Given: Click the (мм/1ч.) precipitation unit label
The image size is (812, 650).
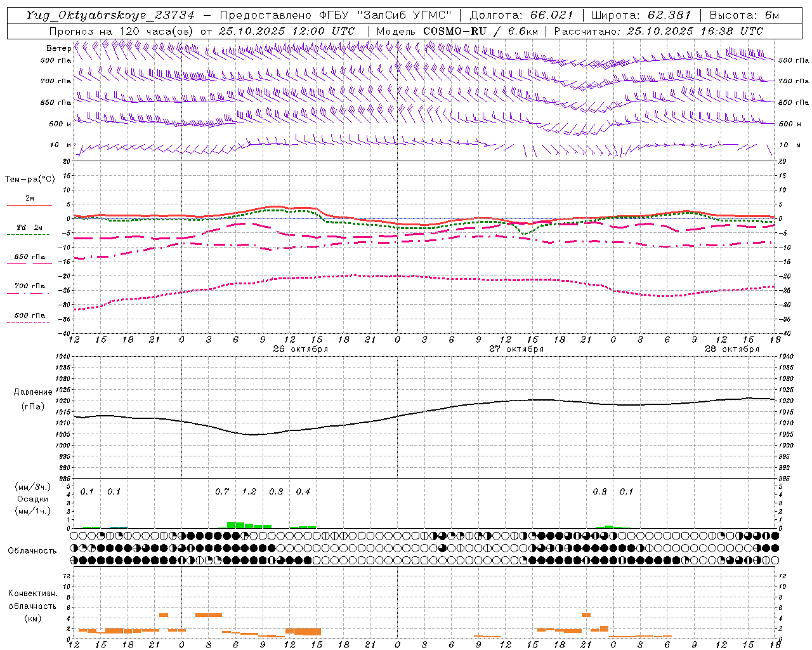Looking at the screenshot, I should pos(32,511).
